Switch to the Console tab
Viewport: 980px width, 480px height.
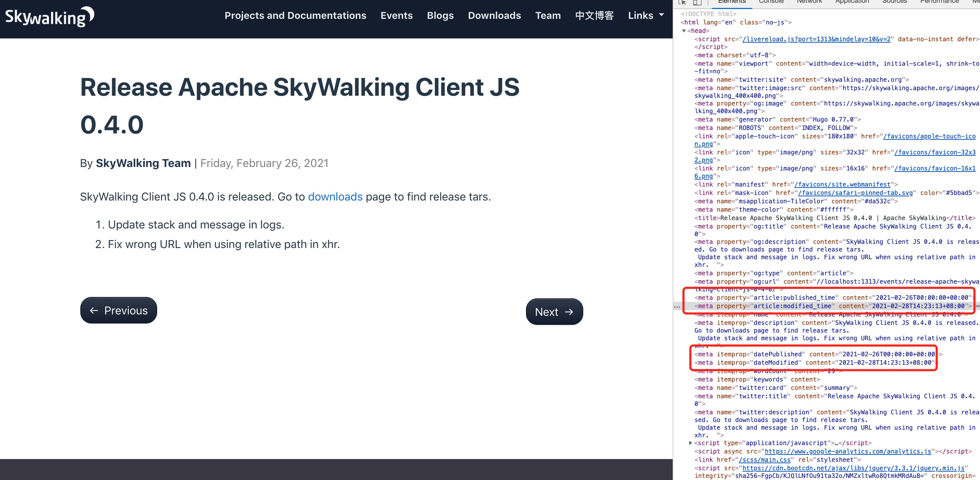[x=771, y=2]
